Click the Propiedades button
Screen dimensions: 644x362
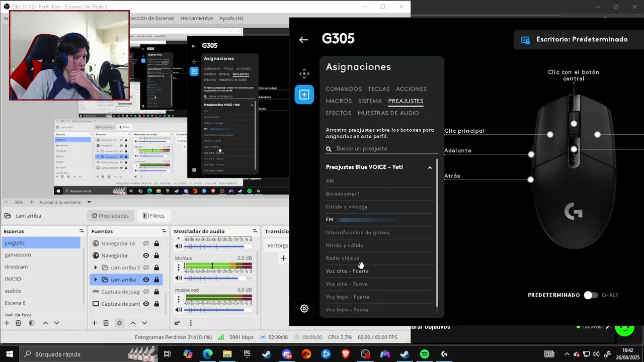tap(110, 216)
